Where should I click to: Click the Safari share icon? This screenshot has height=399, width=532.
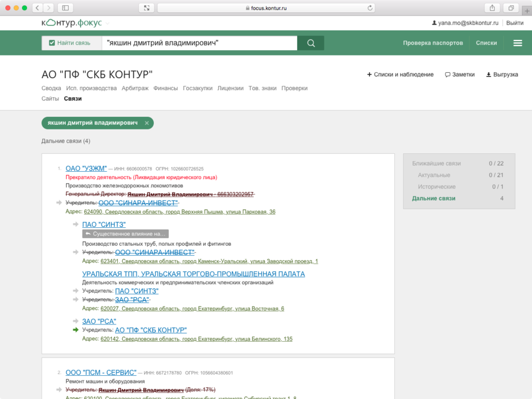coord(492,8)
